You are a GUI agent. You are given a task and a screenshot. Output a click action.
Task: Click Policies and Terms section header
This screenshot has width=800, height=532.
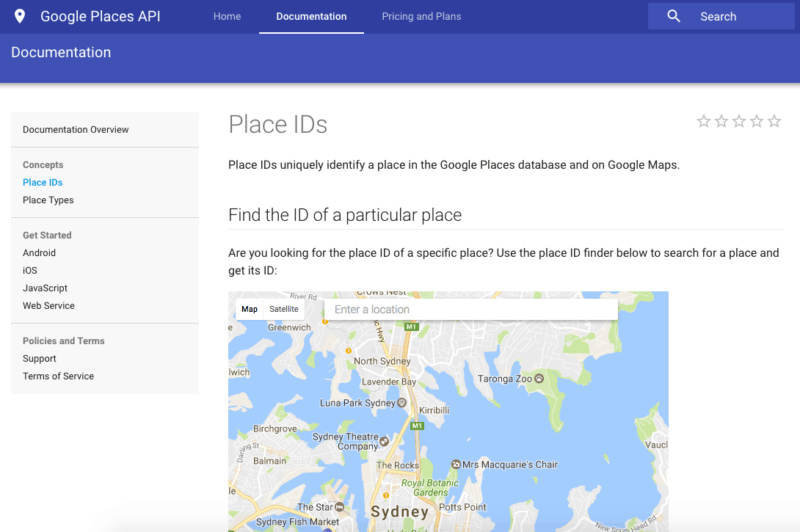(63, 340)
